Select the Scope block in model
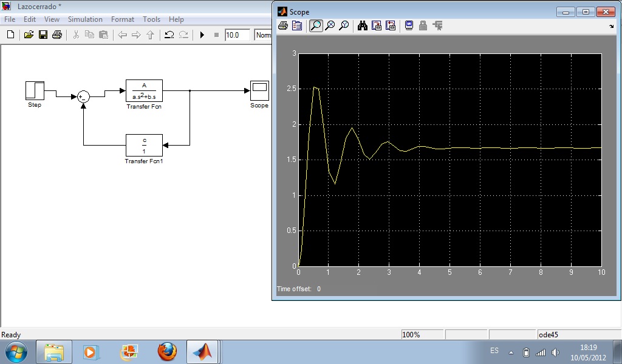This screenshot has height=364, width=622. (x=259, y=91)
